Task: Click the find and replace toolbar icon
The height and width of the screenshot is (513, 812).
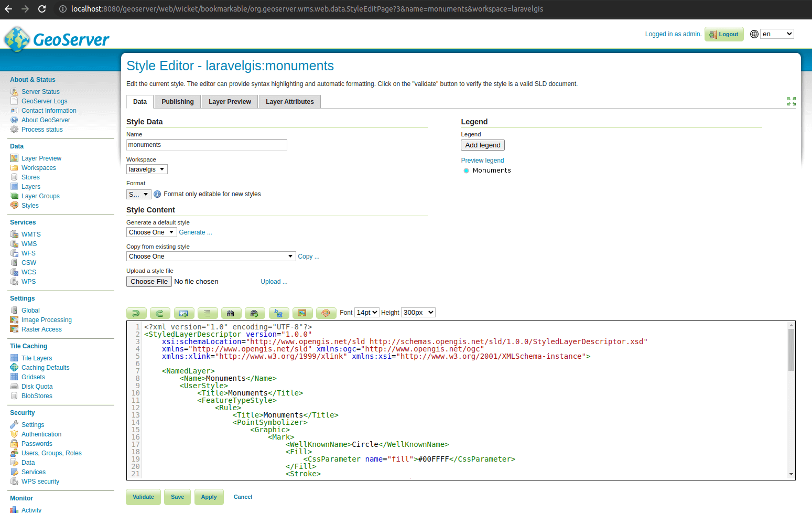Action: [x=279, y=313]
